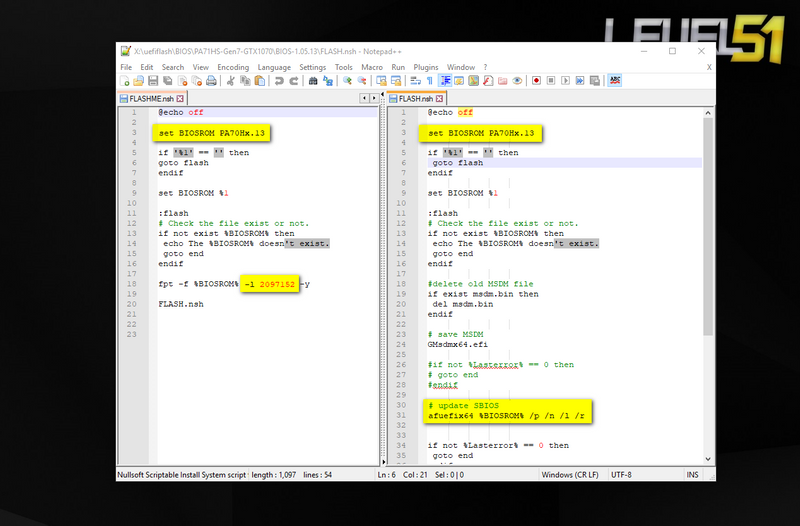Screen dimensions: 800x526
Task: Open Find with binoculars icon
Action: [313, 81]
